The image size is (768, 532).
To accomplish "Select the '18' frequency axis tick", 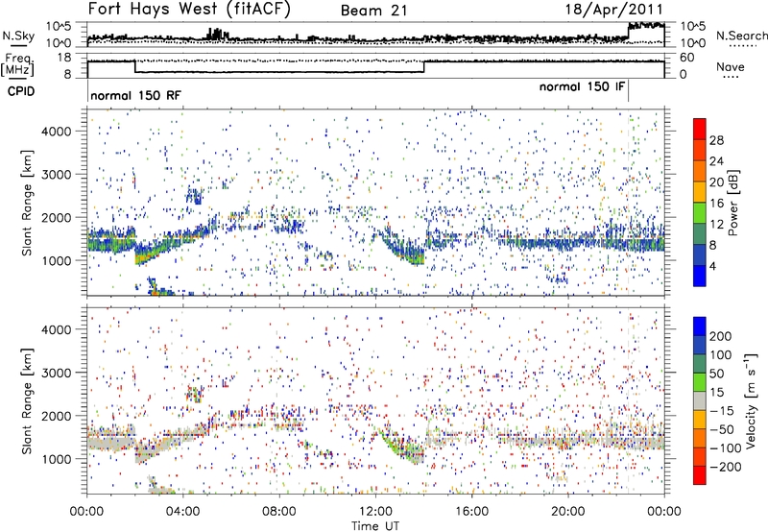I will click(x=64, y=58).
